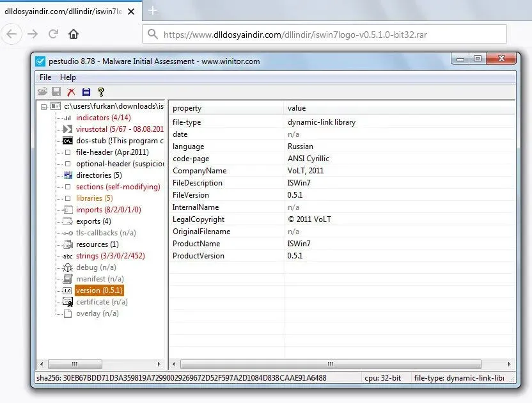
Task: Reload the page with the browser refresh icon
Action: click(x=54, y=34)
